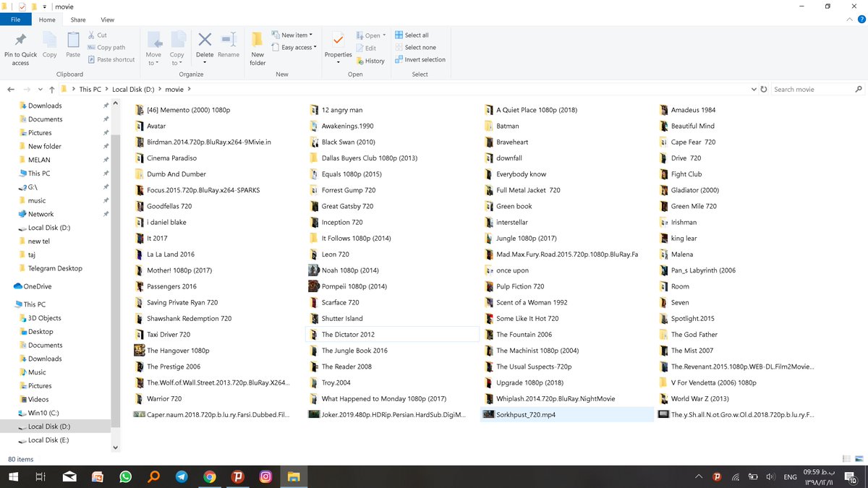Screen dimensions: 868x488
Task: Select The God Father folder
Action: click(x=742, y=335)
